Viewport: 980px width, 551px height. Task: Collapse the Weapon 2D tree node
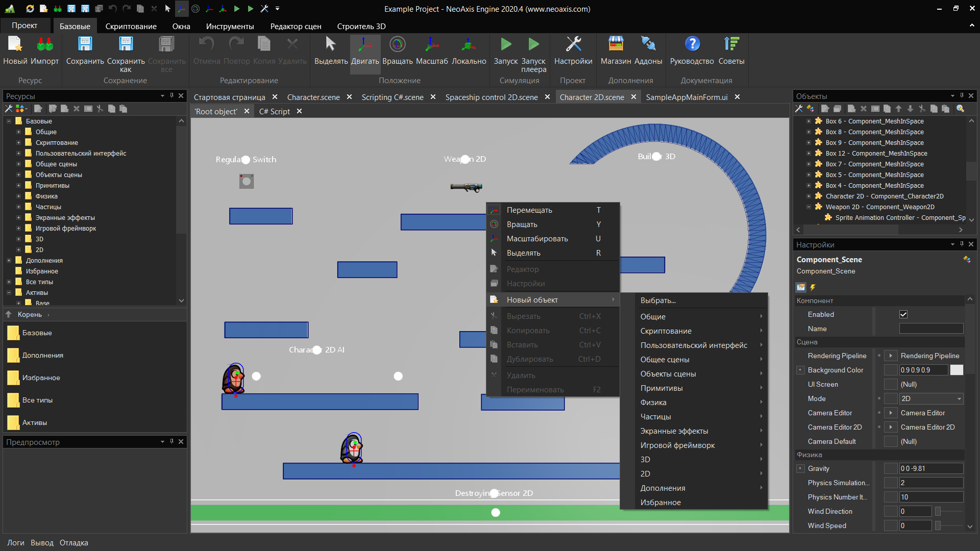coord(808,207)
